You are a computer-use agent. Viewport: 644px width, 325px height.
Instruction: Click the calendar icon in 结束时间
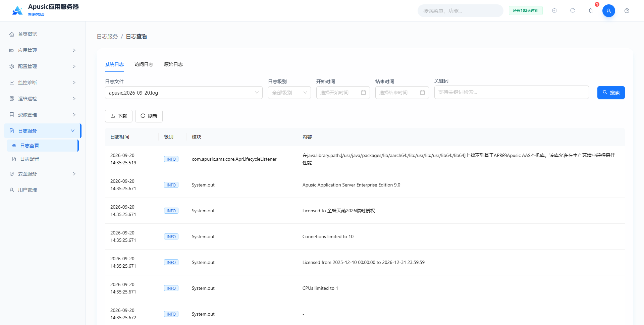click(x=422, y=93)
